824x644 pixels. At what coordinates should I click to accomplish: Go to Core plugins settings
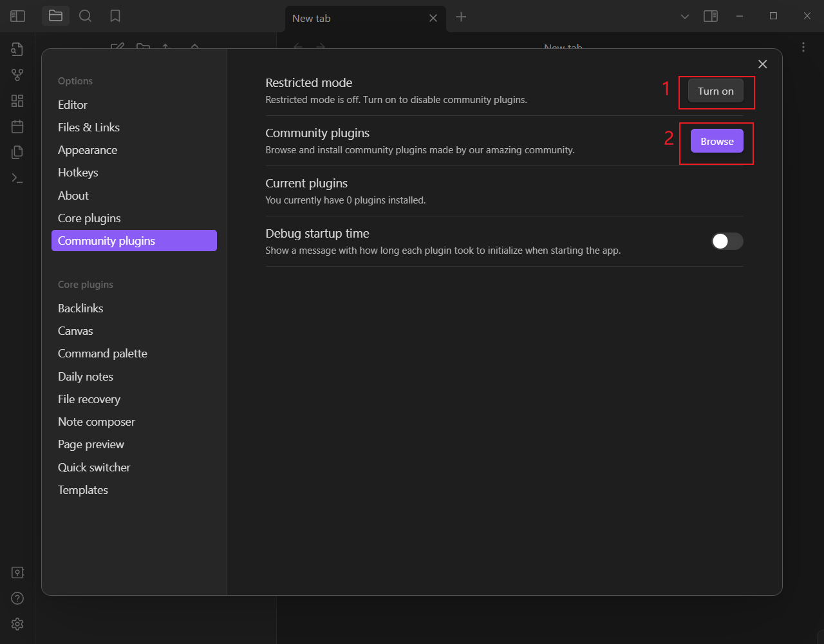tap(89, 218)
